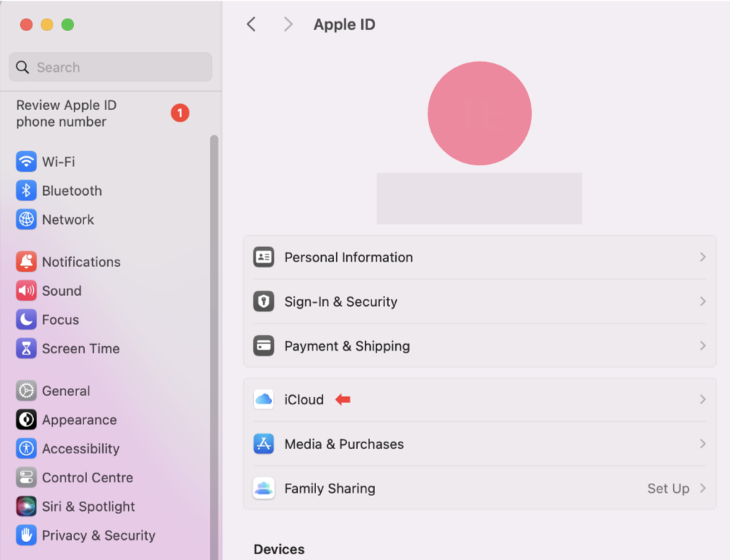This screenshot has width=730, height=560.
Task: Open the Sound settings pane
Action: click(61, 291)
